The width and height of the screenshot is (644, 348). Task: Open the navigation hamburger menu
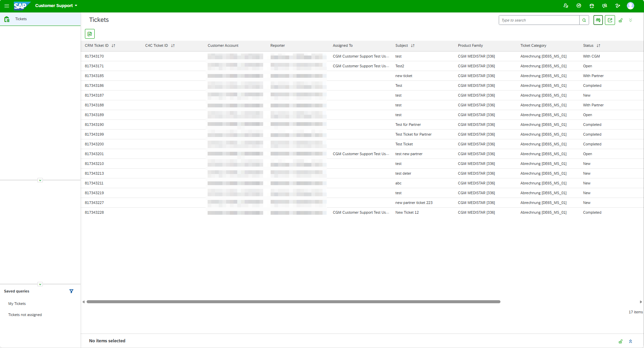7,6
